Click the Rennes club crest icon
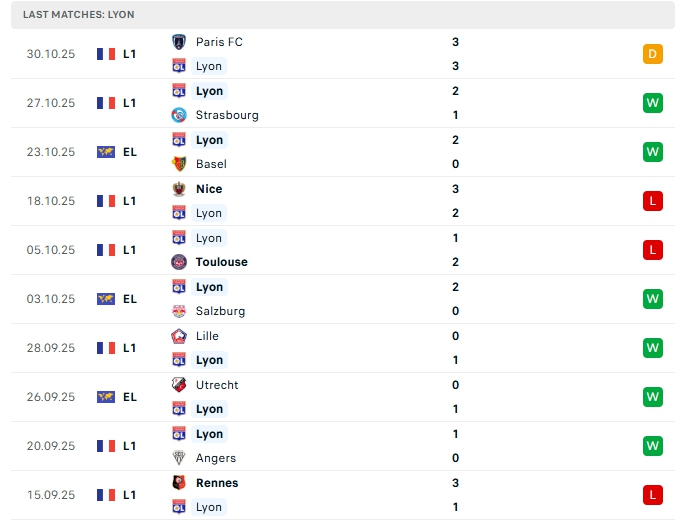This screenshot has width=687, height=521. [x=180, y=483]
